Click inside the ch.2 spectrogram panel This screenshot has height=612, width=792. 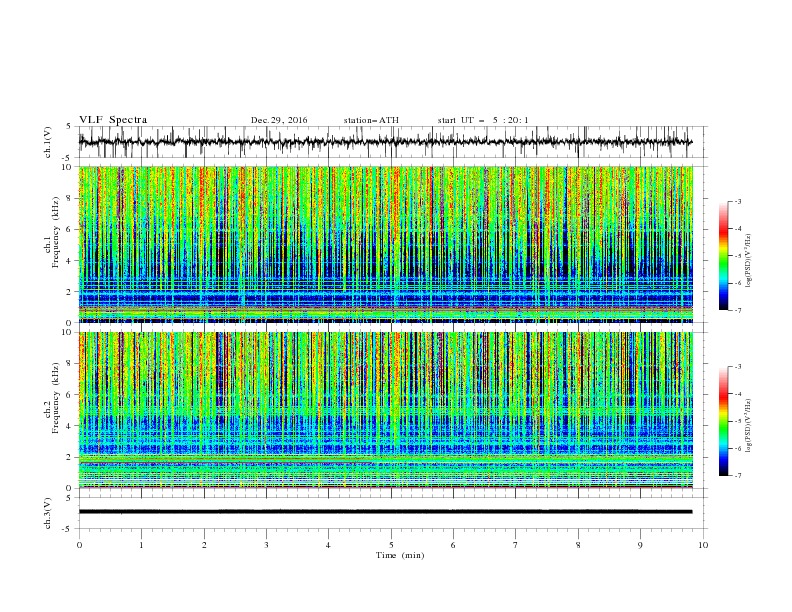tap(385, 410)
